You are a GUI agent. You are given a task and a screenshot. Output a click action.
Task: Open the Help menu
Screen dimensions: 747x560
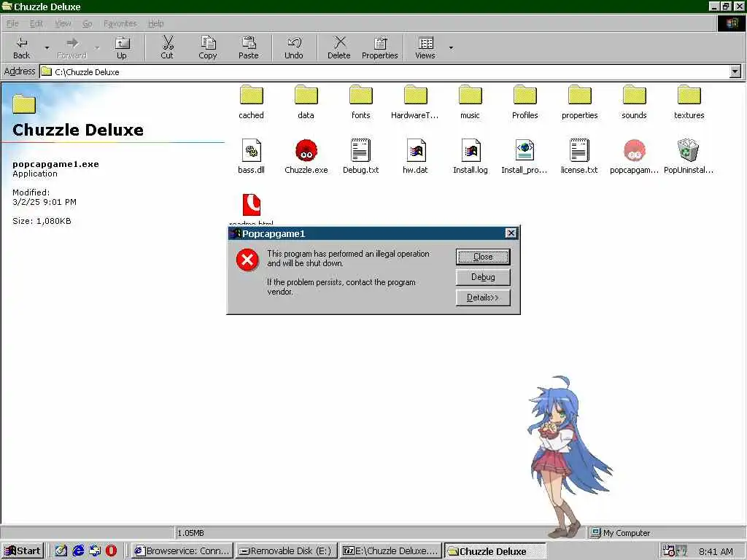[156, 23]
